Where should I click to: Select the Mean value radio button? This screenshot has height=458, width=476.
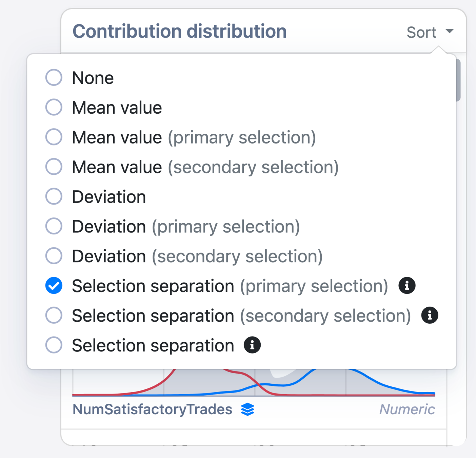pyautogui.click(x=54, y=107)
